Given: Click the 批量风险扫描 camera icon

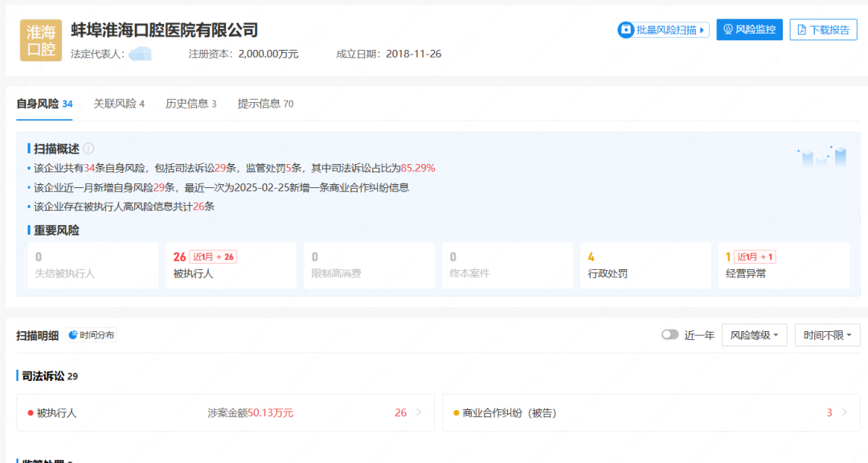Looking at the screenshot, I should coord(626,30).
